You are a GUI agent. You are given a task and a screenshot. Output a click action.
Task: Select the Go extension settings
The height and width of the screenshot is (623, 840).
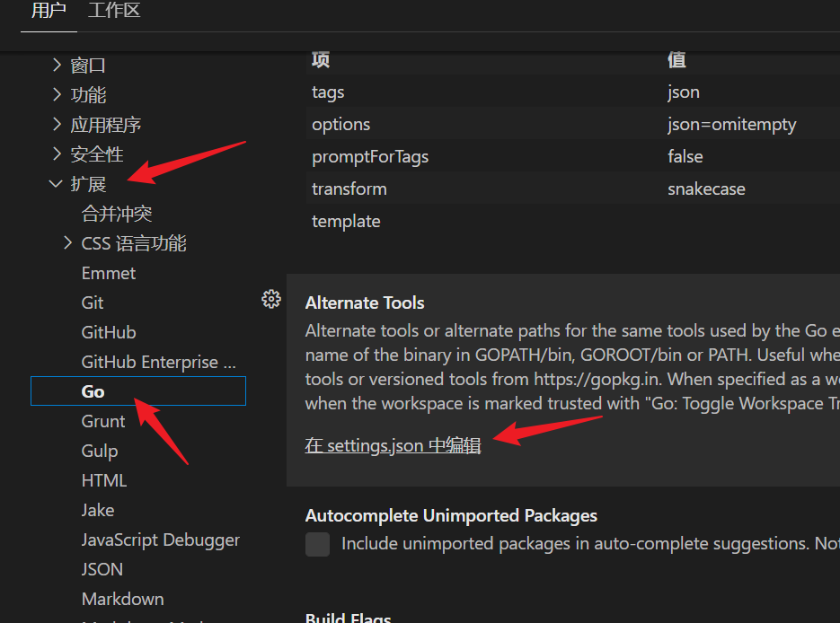click(x=93, y=391)
